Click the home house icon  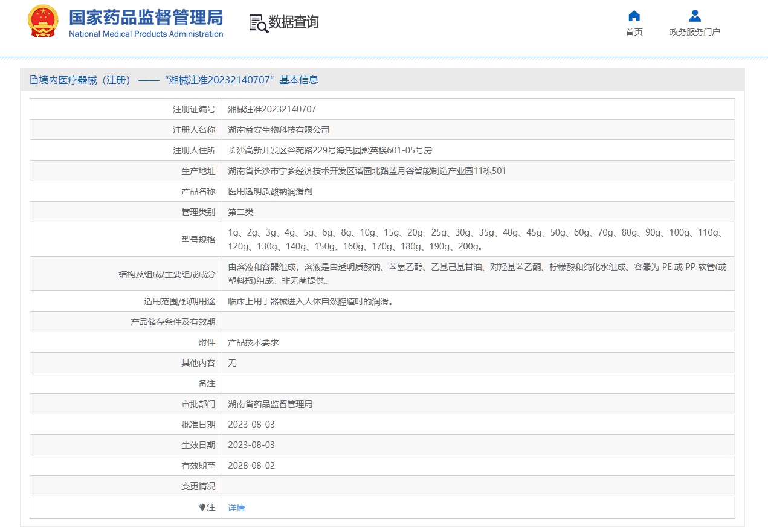pyautogui.click(x=634, y=16)
